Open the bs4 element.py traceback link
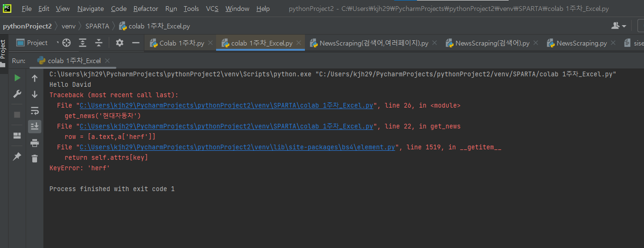The image size is (644, 248). [x=237, y=147]
